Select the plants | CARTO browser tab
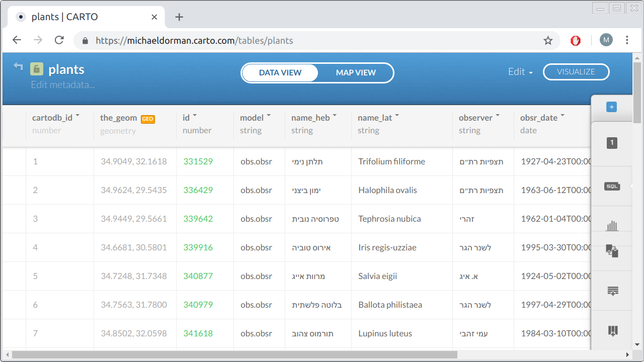 coord(87,17)
